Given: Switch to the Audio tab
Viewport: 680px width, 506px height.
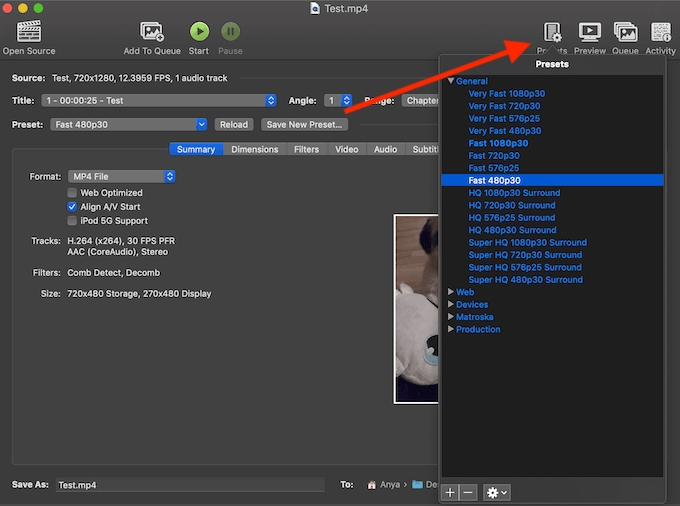Looking at the screenshot, I should click(386, 149).
